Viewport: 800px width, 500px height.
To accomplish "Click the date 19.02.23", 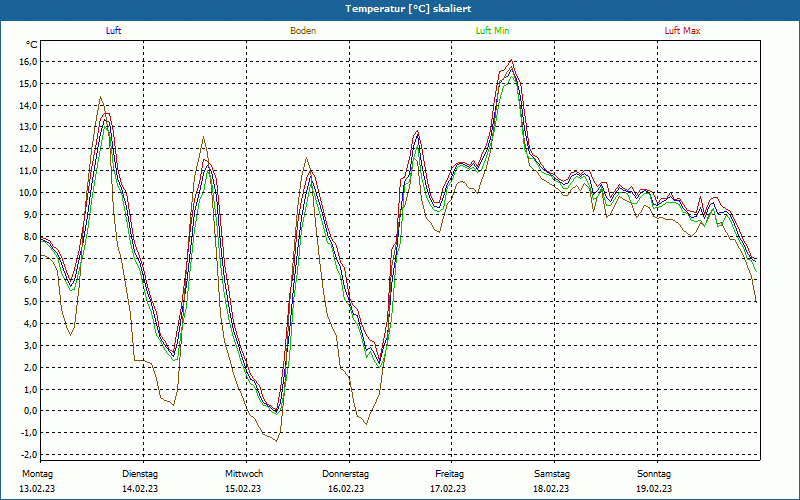I will pyautogui.click(x=654, y=489).
